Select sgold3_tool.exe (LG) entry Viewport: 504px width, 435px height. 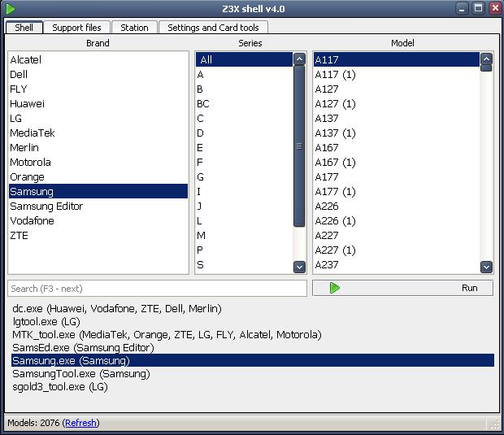point(253,386)
